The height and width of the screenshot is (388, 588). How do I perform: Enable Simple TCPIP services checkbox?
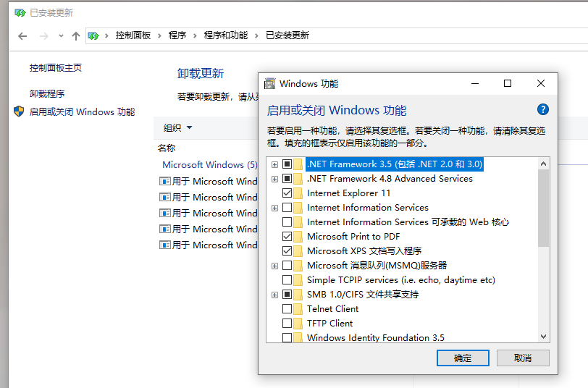click(287, 280)
